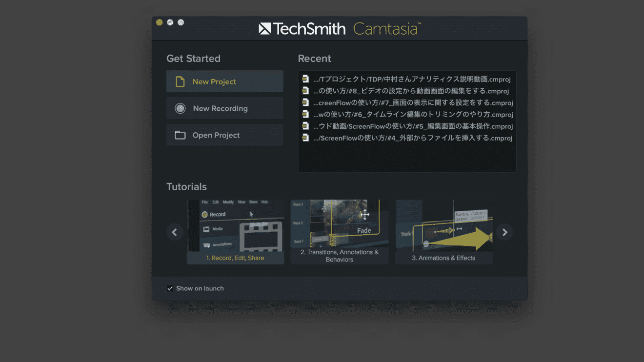Viewport: 644px width, 362px height.
Task: Click the New Project button
Action: click(225, 81)
